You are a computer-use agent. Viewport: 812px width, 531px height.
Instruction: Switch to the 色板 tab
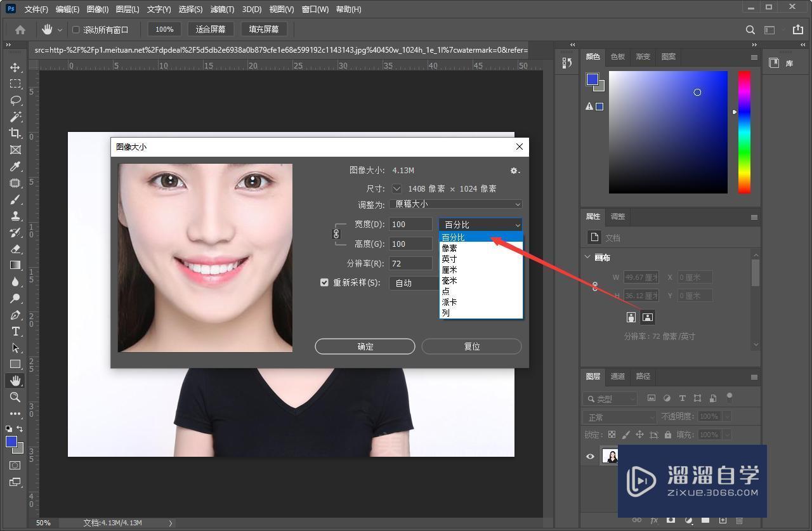[x=618, y=56]
